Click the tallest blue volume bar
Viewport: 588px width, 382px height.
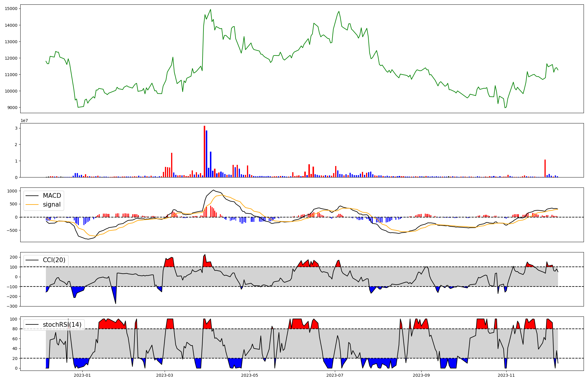pos(206,154)
